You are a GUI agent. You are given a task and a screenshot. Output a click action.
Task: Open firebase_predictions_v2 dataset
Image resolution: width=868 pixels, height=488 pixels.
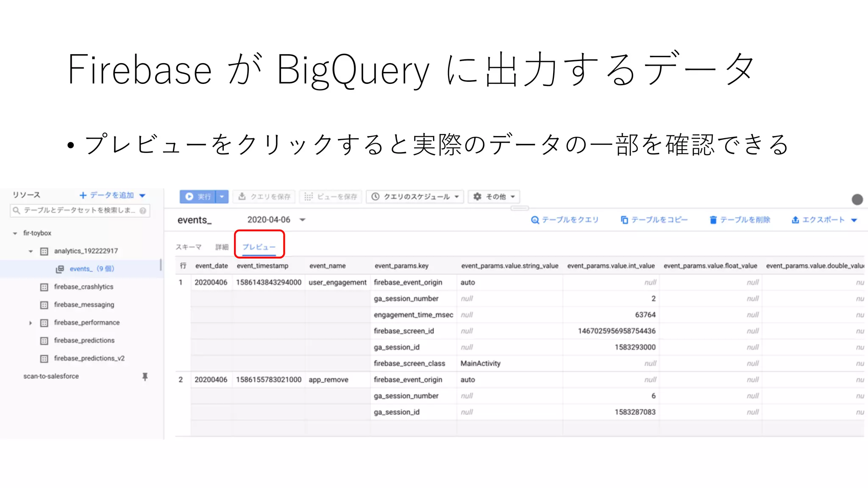click(89, 358)
